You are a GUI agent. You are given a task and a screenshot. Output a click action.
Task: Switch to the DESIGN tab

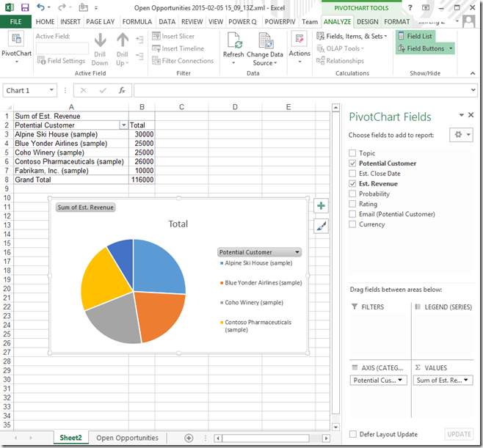pos(368,21)
